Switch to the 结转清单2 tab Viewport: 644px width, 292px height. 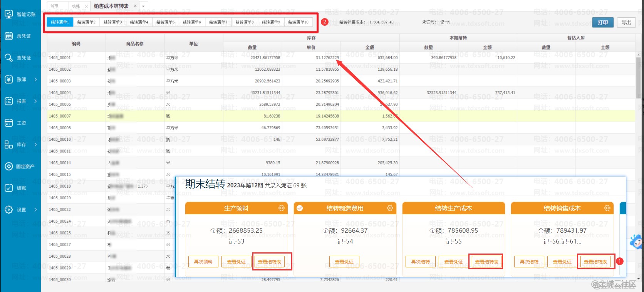click(86, 22)
